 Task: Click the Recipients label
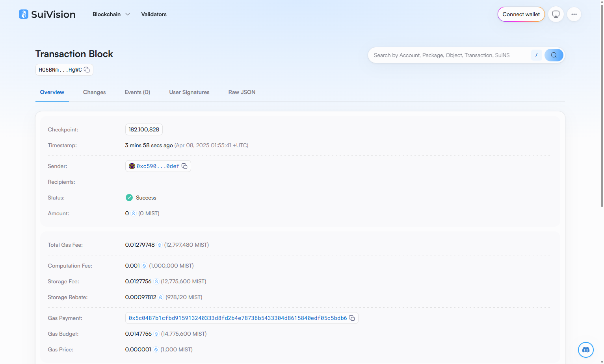pos(61,182)
